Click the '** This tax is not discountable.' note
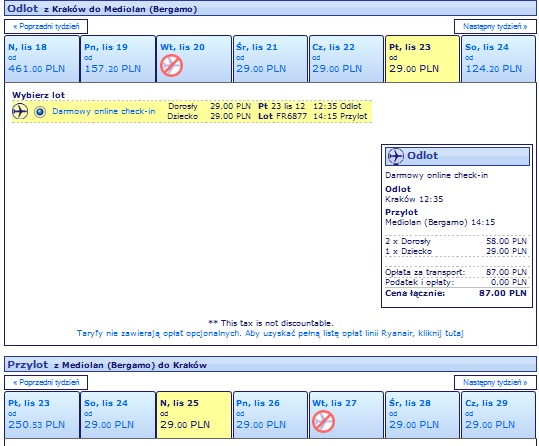The width and height of the screenshot is (539, 446). click(x=271, y=323)
